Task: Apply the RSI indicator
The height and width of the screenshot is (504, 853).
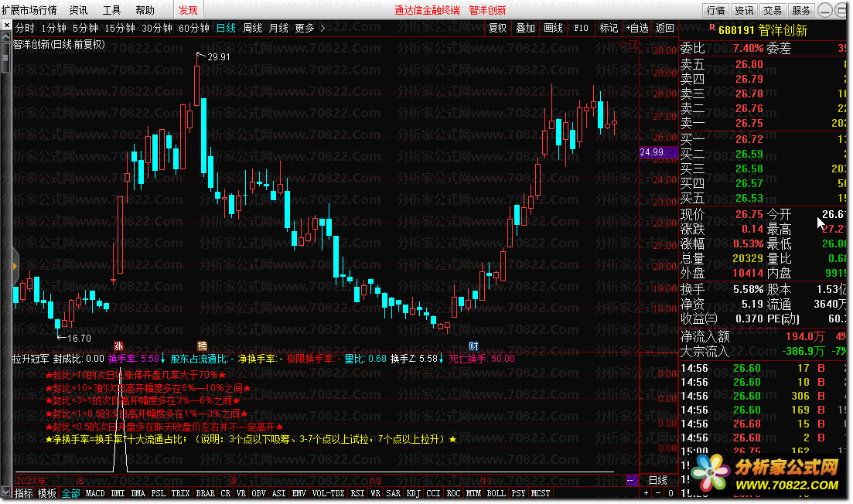Action: tap(357, 493)
